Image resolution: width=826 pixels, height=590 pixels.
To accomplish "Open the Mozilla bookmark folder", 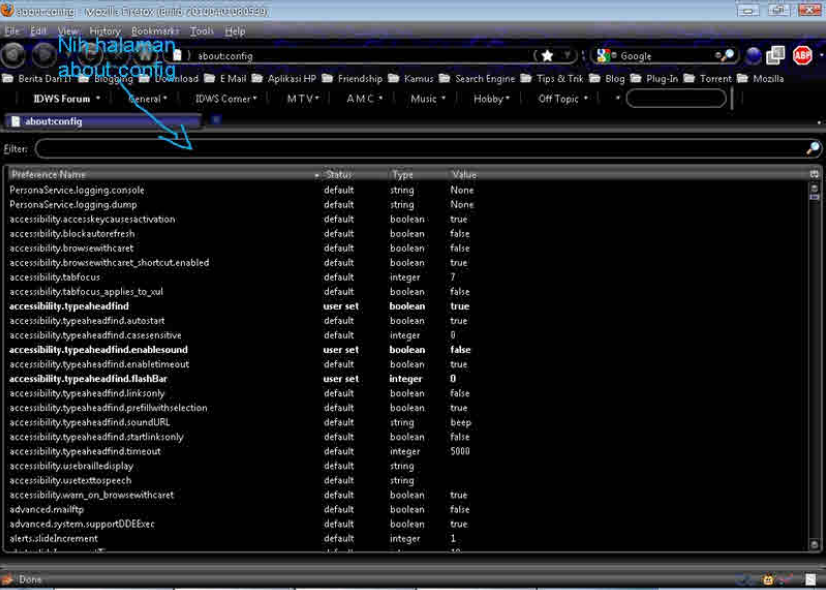I will pos(761,78).
